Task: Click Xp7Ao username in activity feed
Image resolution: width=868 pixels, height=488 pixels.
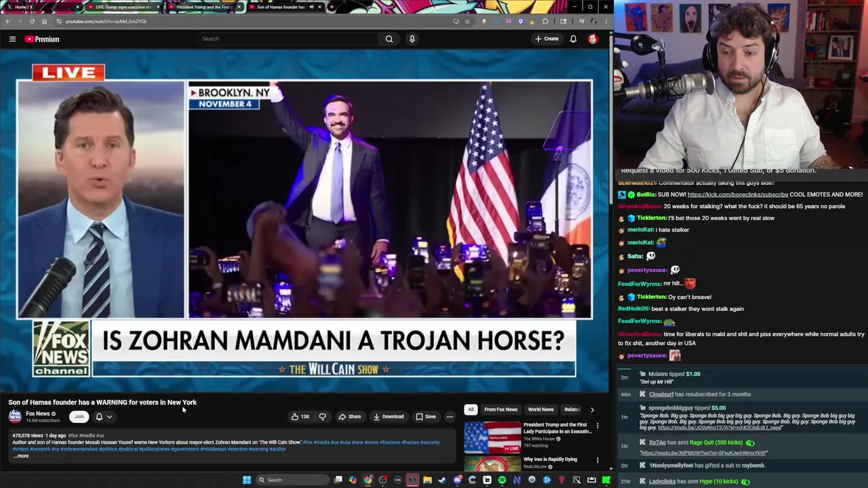Action: click(657, 443)
